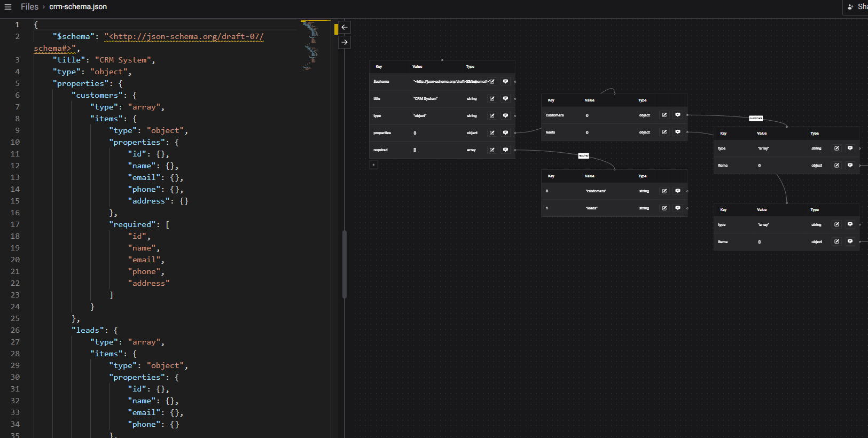Click the "customers": { code line
868x438 pixels.
point(104,96)
